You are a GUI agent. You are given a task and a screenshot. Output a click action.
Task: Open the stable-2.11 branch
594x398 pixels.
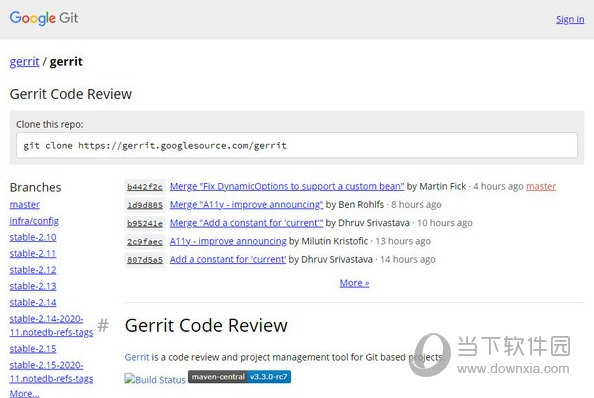33,253
